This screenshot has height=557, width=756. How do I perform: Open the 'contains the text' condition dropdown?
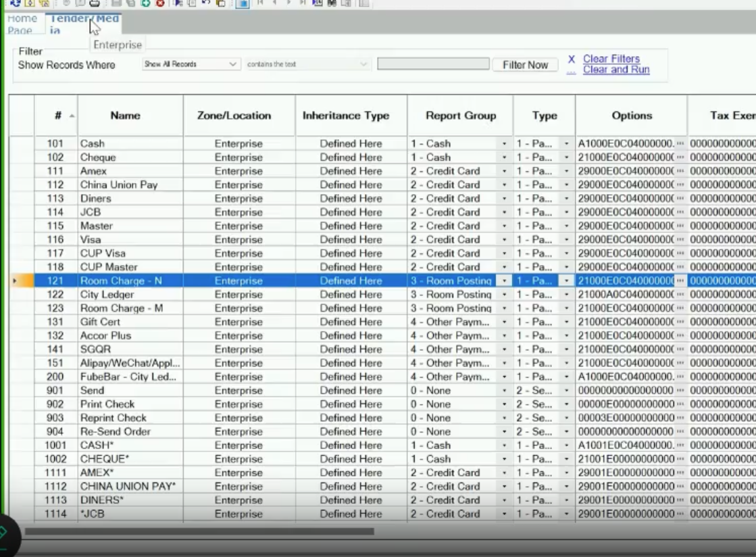tap(363, 64)
